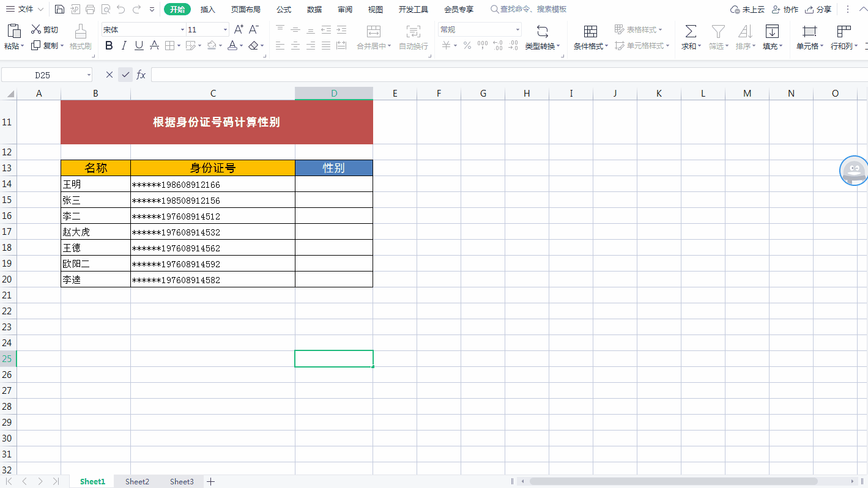
Task: Cancel entry with formula bar X
Action: [109, 75]
